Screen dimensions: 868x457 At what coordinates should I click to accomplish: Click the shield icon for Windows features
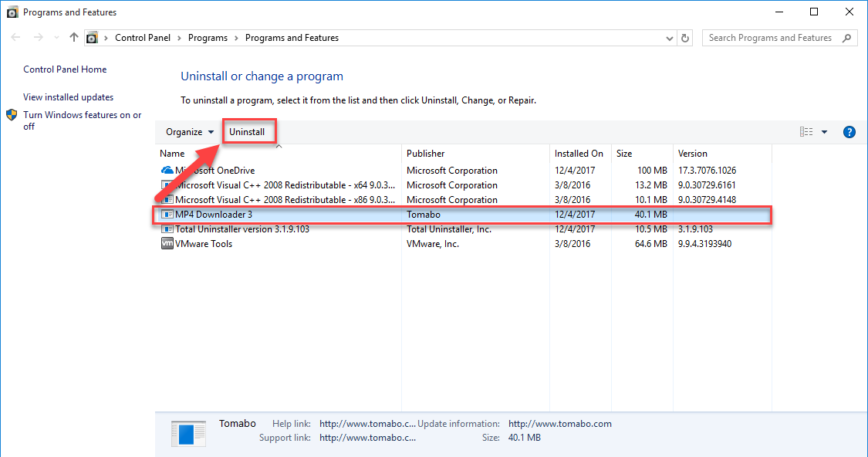coord(12,114)
